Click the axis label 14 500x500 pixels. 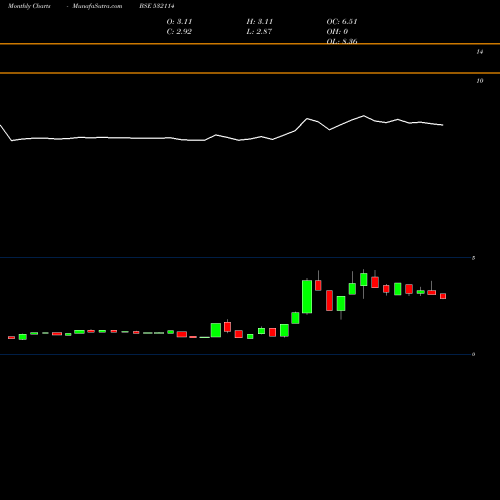pyautogui.click(x=480, y=52)
